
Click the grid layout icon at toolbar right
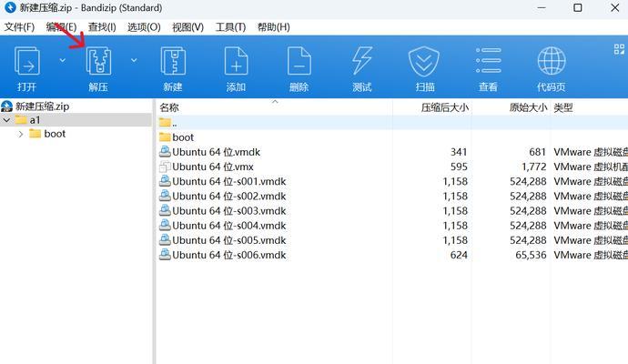pyautogui.click(x=619, y=49)
